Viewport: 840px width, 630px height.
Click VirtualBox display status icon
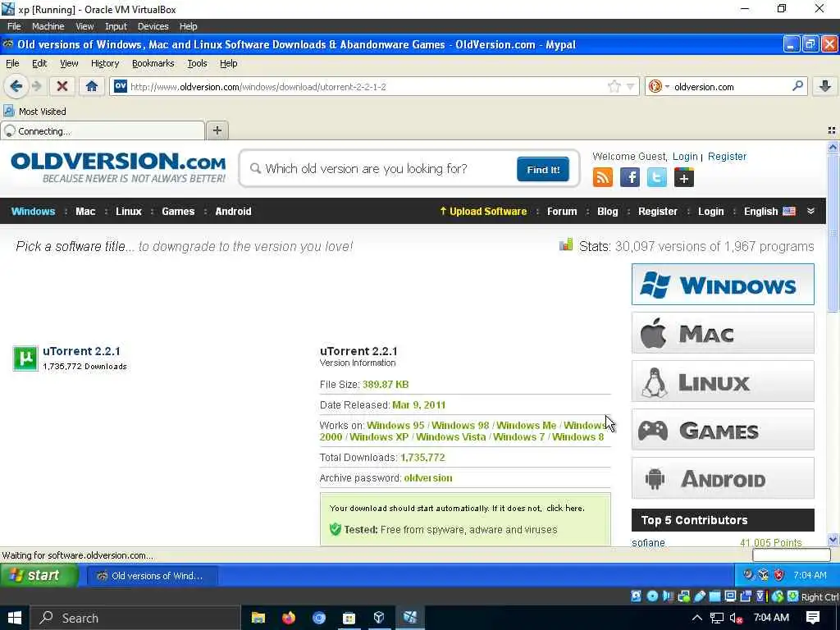[x=730, y=596]
